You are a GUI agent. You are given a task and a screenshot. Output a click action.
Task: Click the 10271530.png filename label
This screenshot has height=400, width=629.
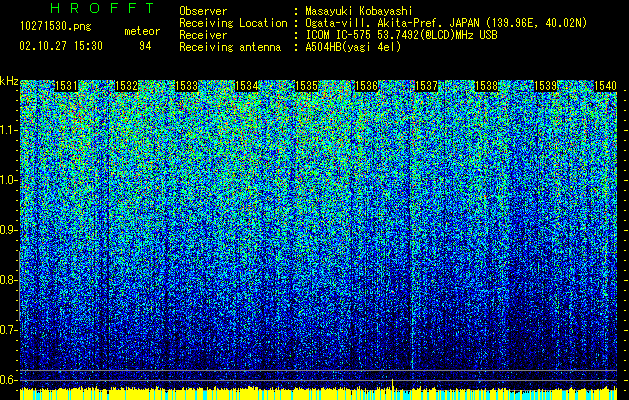click(x=56, y=27)
